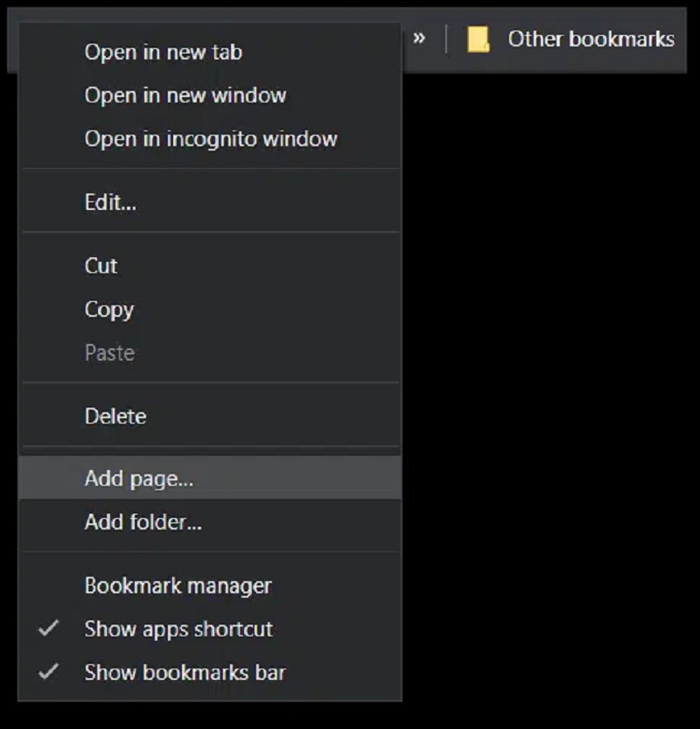Select Add page... menu entry
Image resolution: width=700 pixels, height=729 pixels.
[138, 479]
